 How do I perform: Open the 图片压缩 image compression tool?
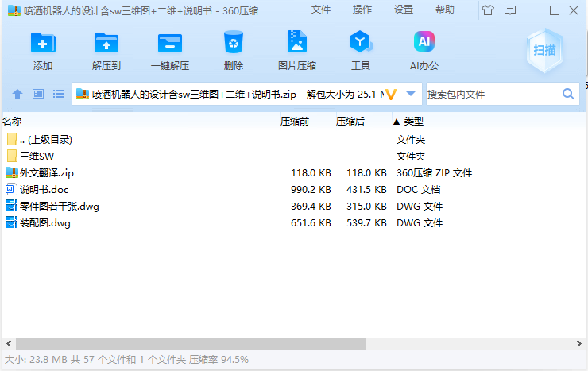[297, 41]
